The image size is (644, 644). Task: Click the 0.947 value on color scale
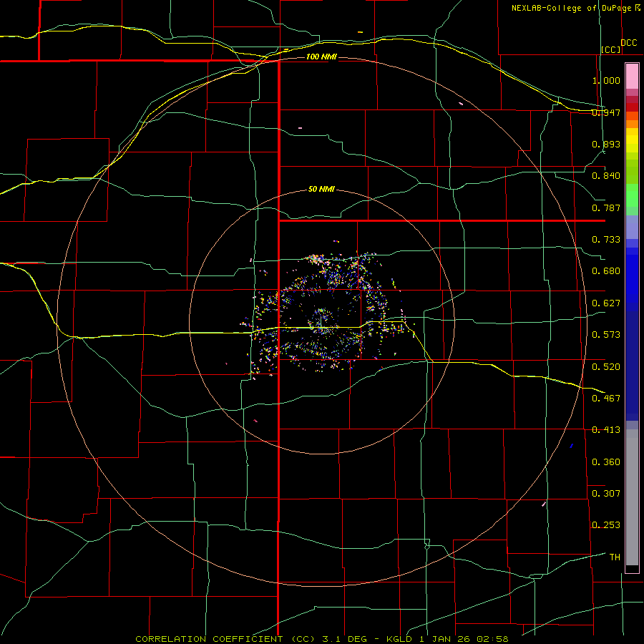pyautogui.click(x=606, y=112)
